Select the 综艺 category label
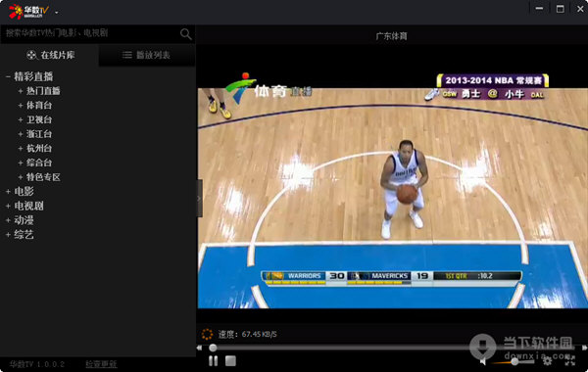588x372 pixels. 24,235
